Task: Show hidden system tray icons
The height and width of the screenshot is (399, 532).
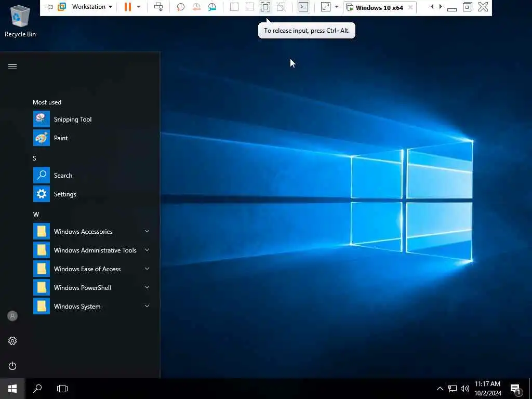Action: click(440, 389)
